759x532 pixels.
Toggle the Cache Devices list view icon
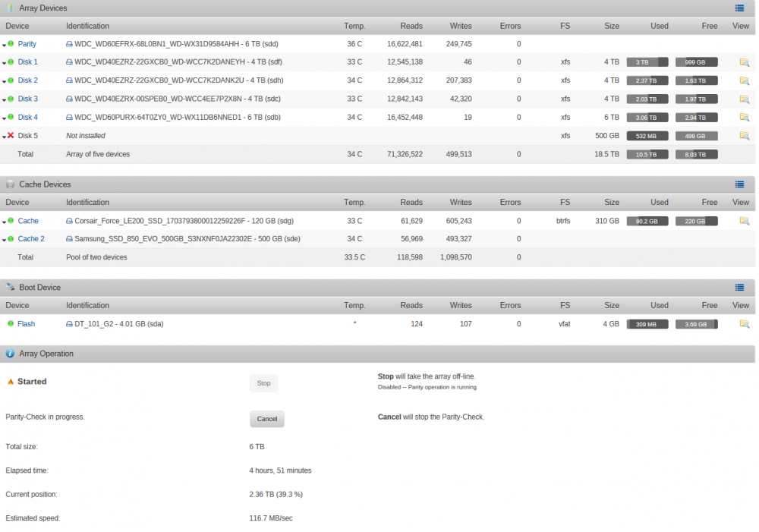[739, 184]
